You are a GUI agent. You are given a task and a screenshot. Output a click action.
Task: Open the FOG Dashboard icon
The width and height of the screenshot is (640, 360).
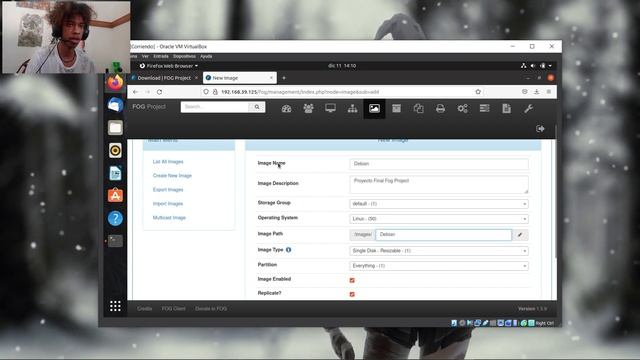click(x=287, y=109)
